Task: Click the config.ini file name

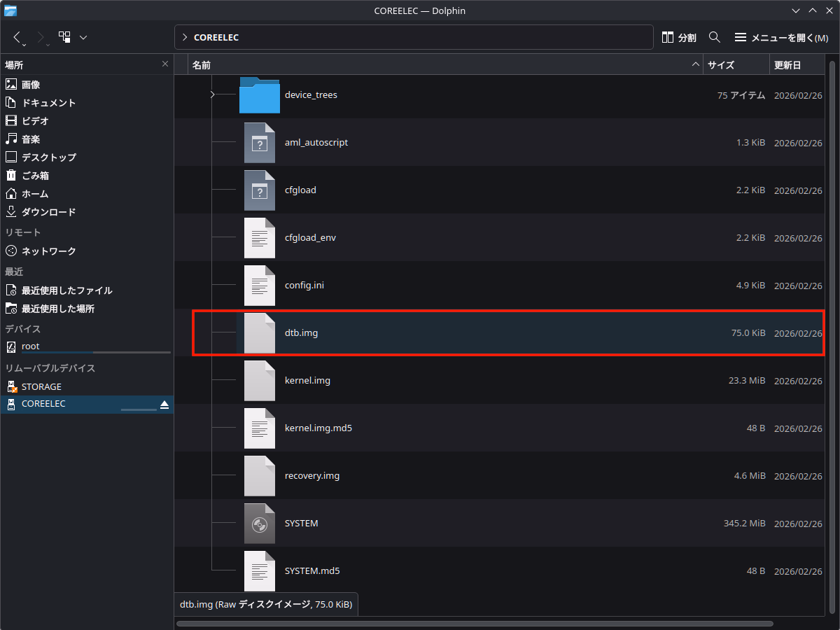Action: tap(304, 285)
